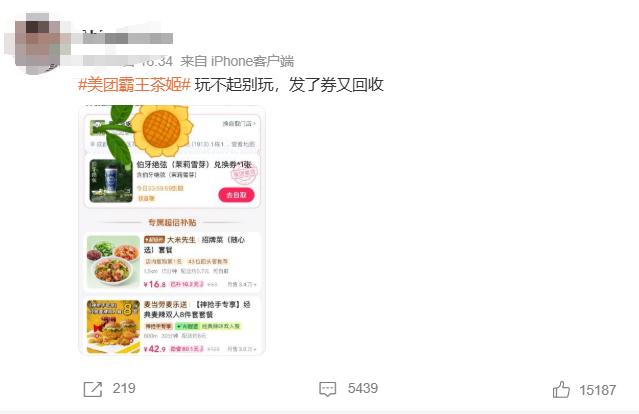This screenshot has width=639, height=414.
Task: Click the blurred user avatar
Action: 38,43
